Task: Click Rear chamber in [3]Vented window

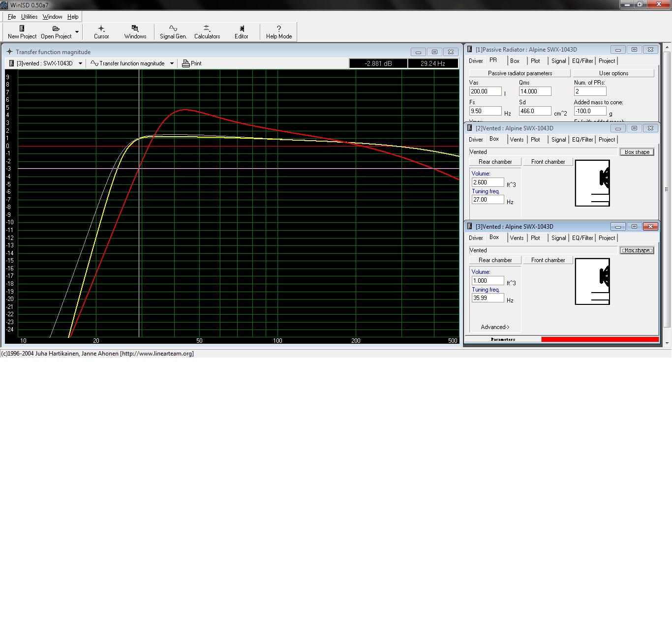Action: [495, 260]
